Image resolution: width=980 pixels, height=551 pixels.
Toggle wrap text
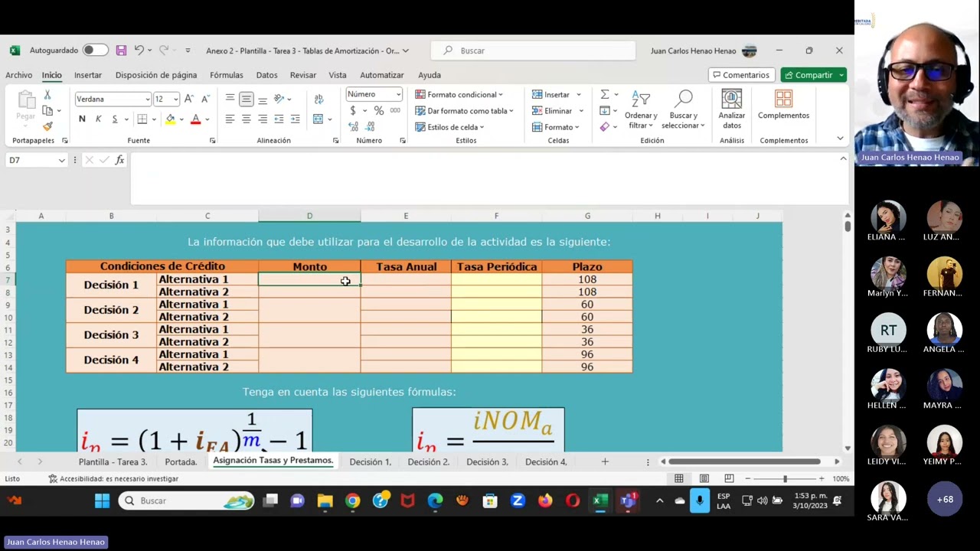click(318, 99)
